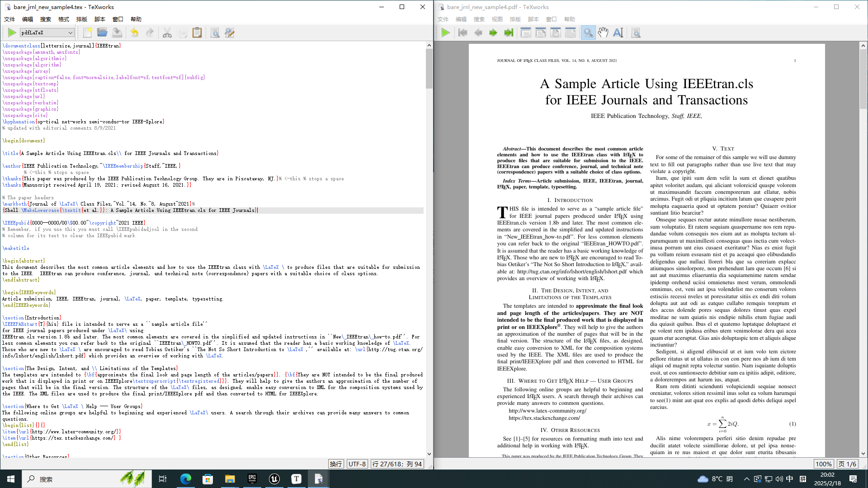The image size is (868, 488).
Task: Create a new document in the editor
Action: (87, 33)
